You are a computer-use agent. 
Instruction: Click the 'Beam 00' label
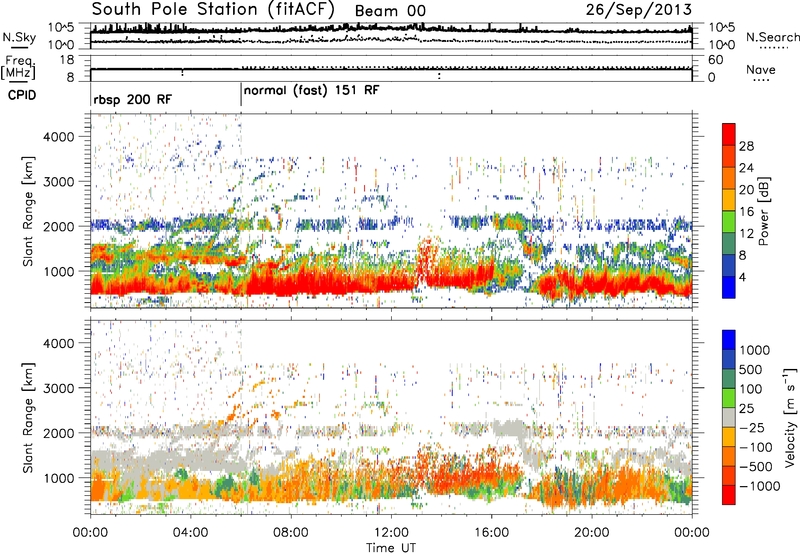(390, 11)
